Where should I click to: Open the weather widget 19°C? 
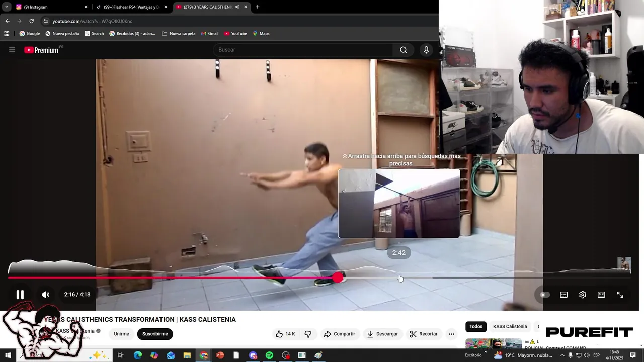523,355
